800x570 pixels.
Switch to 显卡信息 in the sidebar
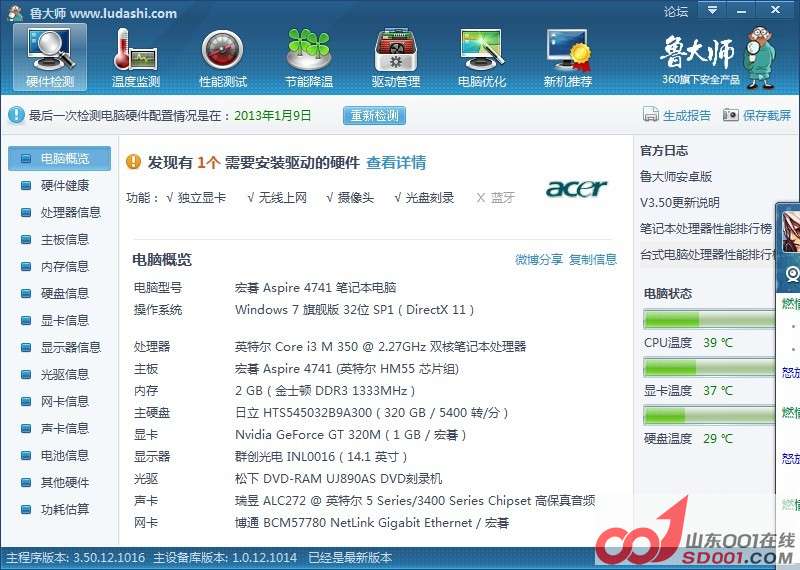pos(64,320)
